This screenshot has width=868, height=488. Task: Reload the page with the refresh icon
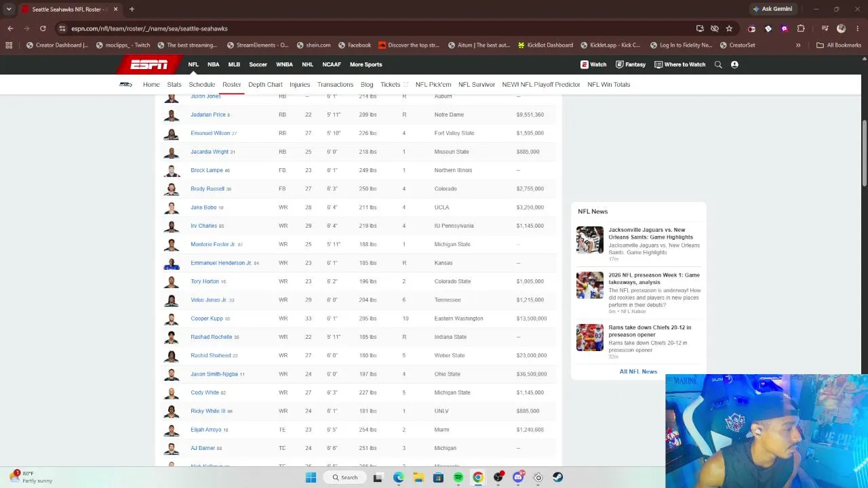pyautogui.click(x=43, y=28)
